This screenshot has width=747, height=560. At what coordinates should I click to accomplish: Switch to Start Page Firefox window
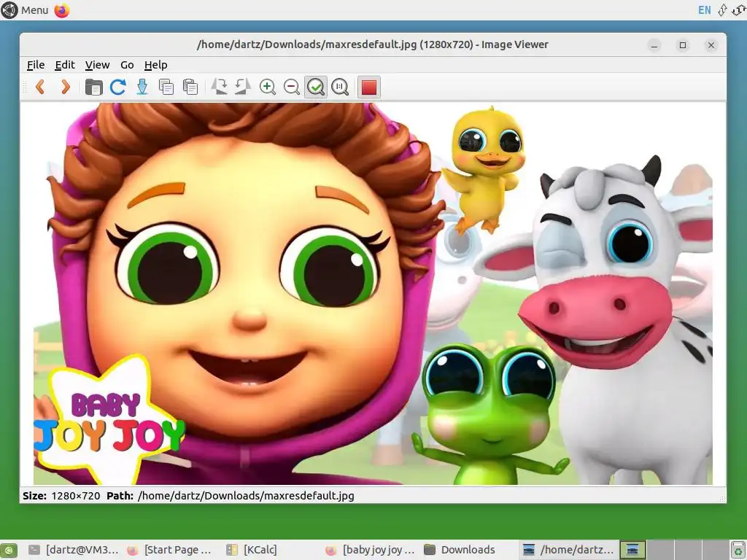click(x=169, y=550)
